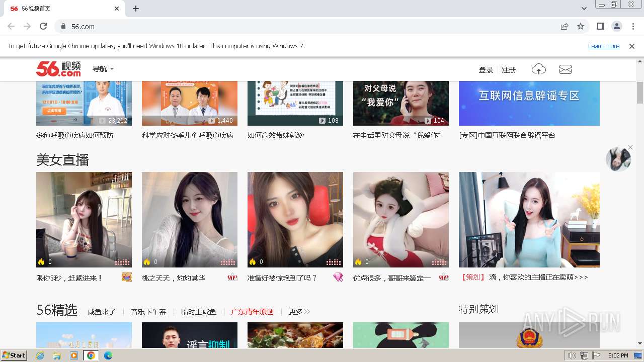
Task: Open File Explorer from taskbar
Action: coord(57,355)
